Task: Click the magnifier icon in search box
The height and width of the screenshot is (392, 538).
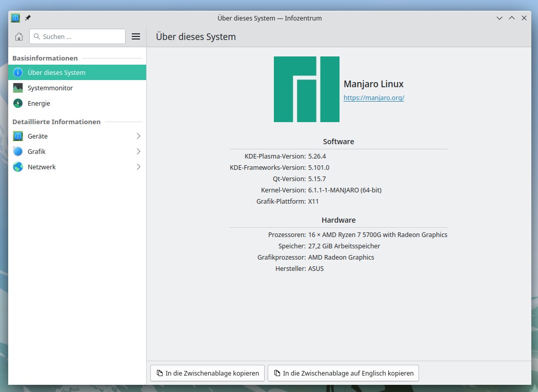Action: tap(37, 36)
